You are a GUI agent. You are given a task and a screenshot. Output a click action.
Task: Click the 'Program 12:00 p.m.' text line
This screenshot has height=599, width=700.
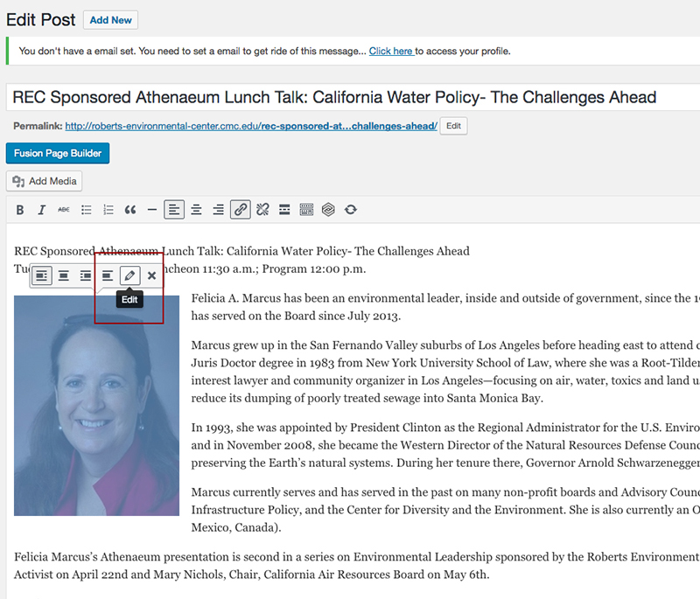[314, 269]
